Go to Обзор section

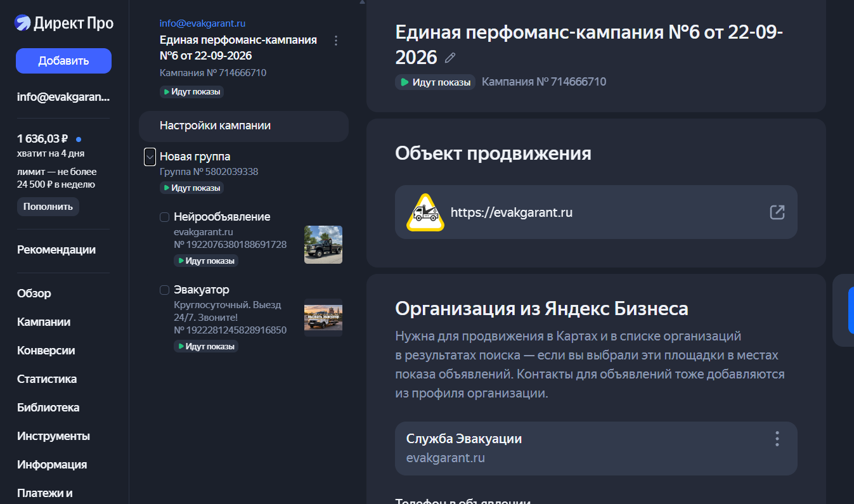coord(34,294)
